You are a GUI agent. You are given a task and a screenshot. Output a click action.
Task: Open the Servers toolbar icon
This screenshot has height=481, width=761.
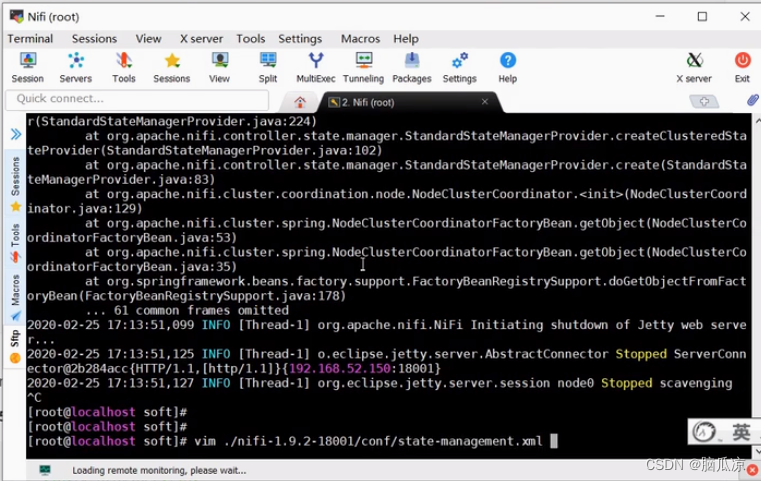(x=76, y=67)
